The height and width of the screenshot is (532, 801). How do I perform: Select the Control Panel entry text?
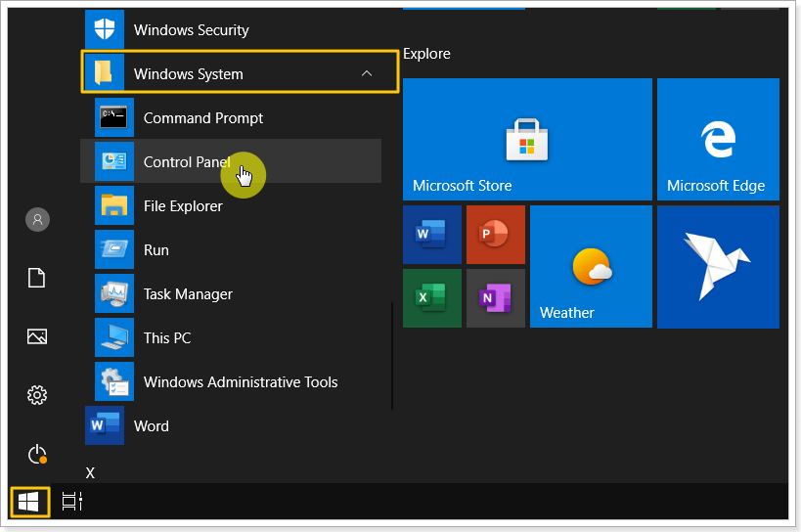(x=187, y=161)
